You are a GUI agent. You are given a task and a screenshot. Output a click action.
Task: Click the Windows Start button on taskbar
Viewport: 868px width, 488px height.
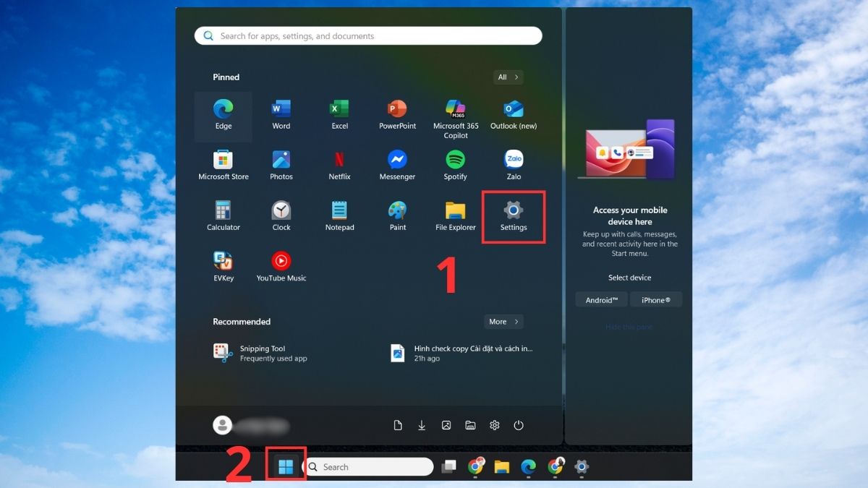[x=286, y=467]
